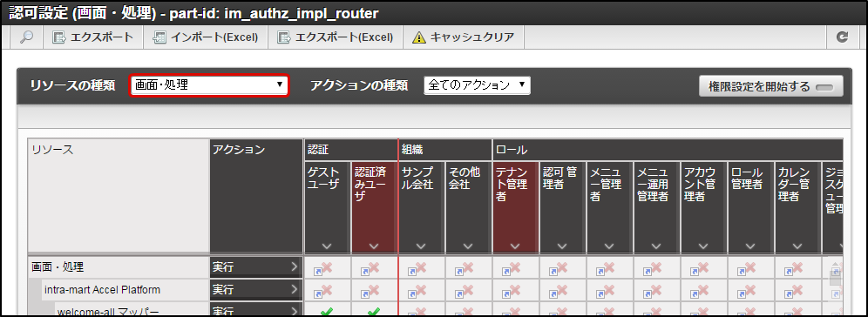Click メニュー管理者 permission icon in 画面・処理 row
This screenshot has width=868, height=317.
(x=606, y=268)
